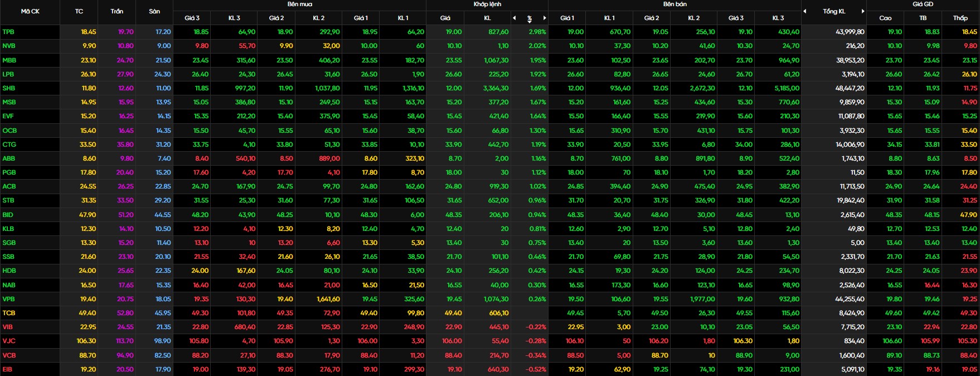Select the CTG ticker
Screen dimensions: 980x376
coord(9,144)
